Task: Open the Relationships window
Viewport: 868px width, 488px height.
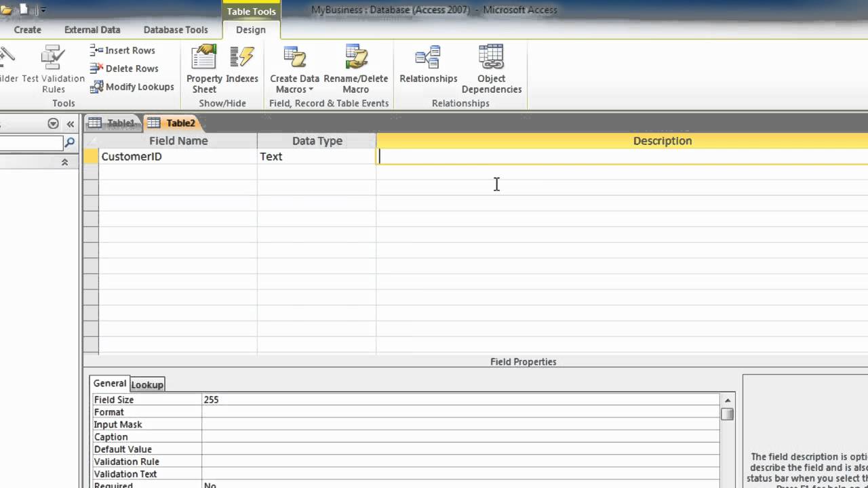Action: pos(429,64)
